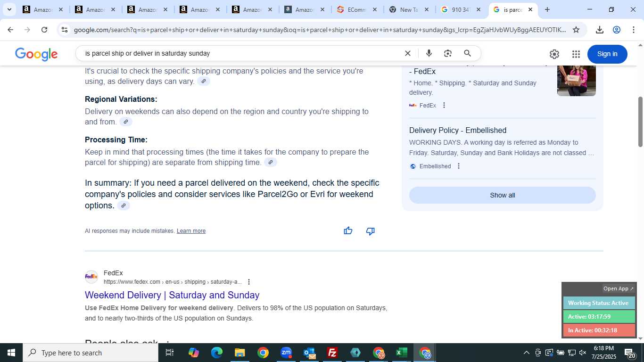Viewport: 644px width, 362px height.
Task: Unmute the system volume tray icon
Action: 583,353
